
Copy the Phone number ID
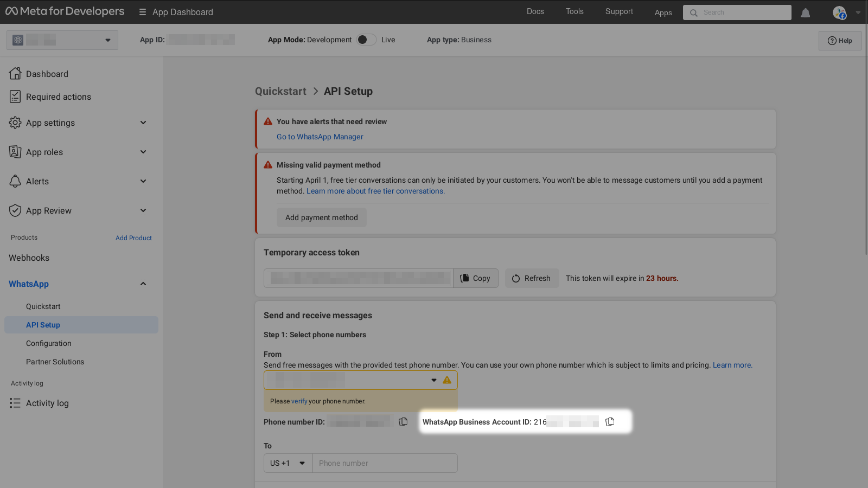[x=403, y=422]
